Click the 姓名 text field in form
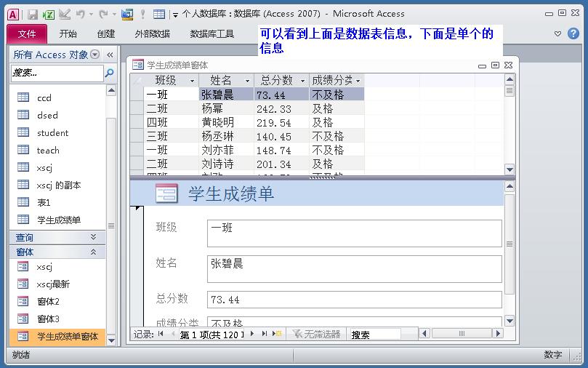 coord(354,268)
